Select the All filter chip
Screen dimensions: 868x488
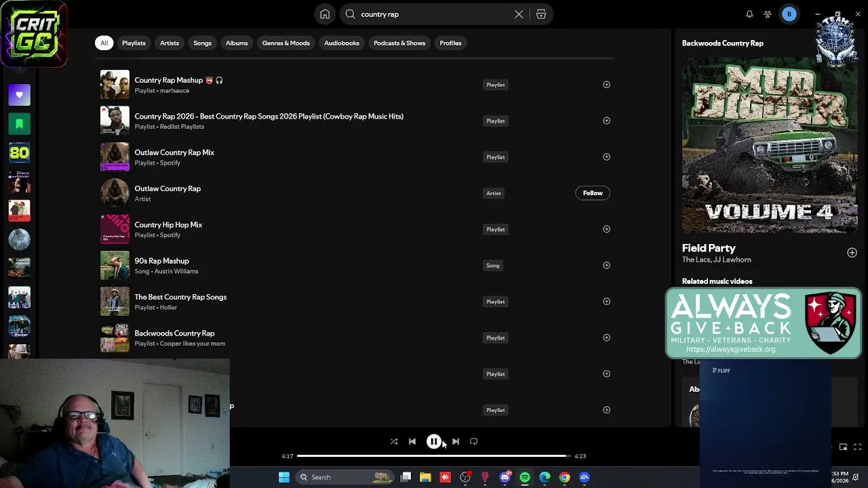click(104, 43)
